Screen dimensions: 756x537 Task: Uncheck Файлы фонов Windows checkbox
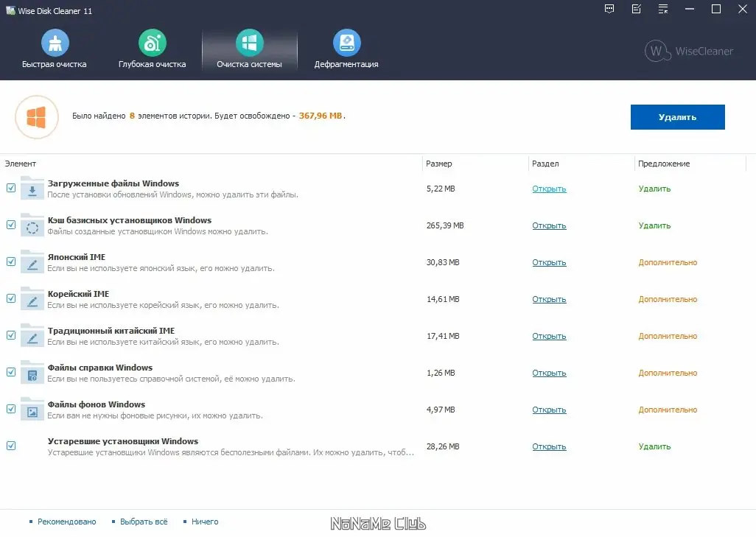[11, 409]
